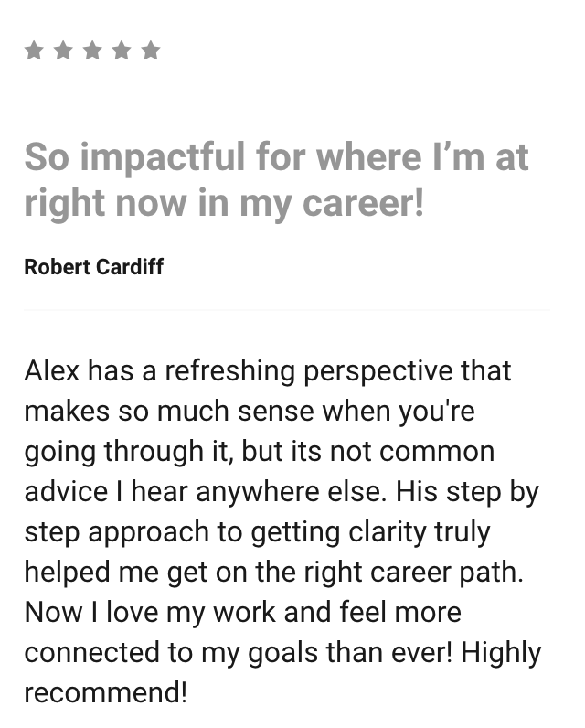Select the second rating star
585x728 pixels.
[x=63, y=50]
